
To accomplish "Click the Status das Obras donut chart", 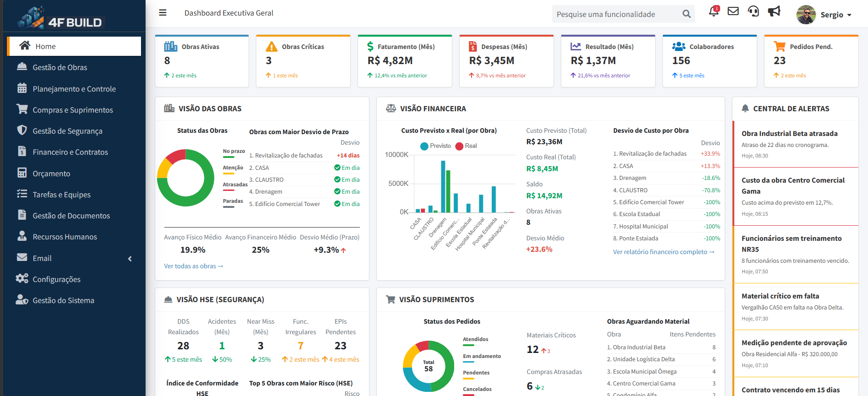I will [x=185, y=178].
